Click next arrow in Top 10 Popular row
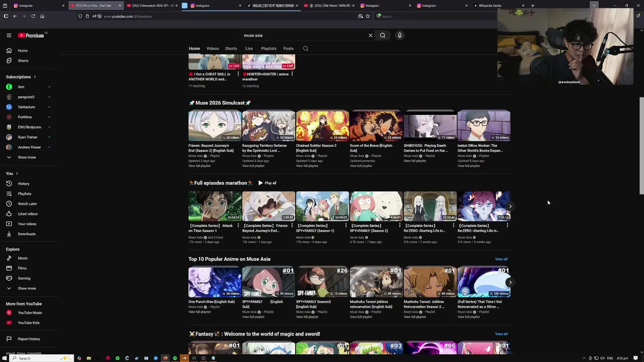Viewport: 644px width, 362px height. 510,282
